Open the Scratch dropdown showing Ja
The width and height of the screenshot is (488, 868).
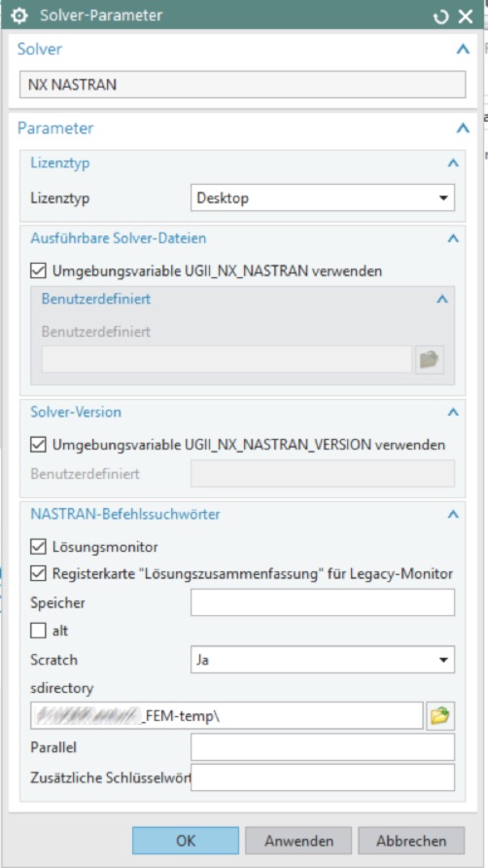tap(323, 660)
